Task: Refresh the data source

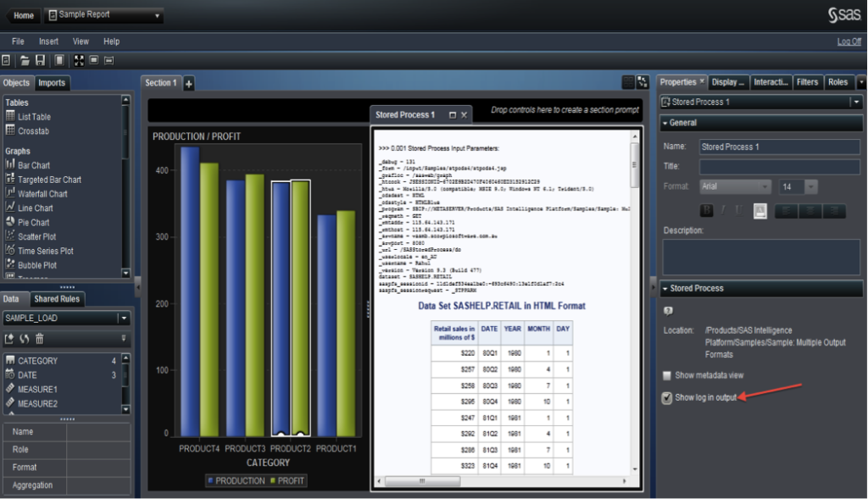Action: coord(25,339)
